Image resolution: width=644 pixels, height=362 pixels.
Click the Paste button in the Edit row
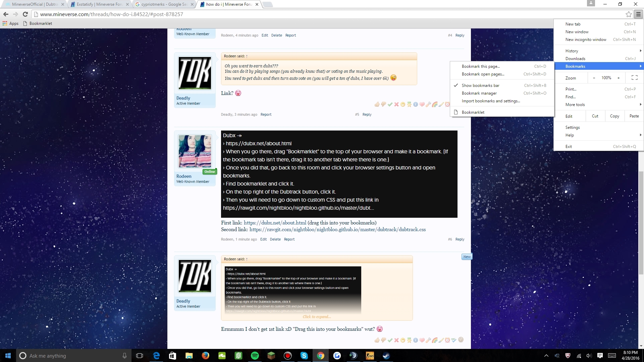(x=634, y=116)
